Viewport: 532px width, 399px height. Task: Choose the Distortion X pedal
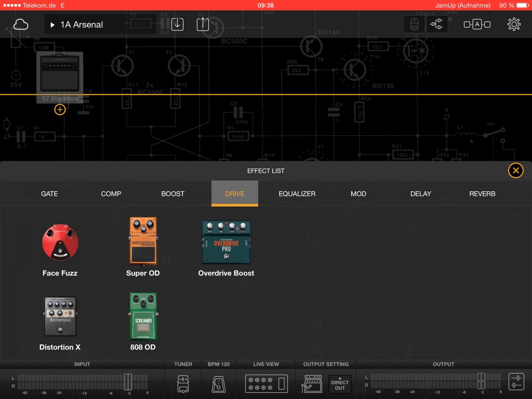[60, 317]
